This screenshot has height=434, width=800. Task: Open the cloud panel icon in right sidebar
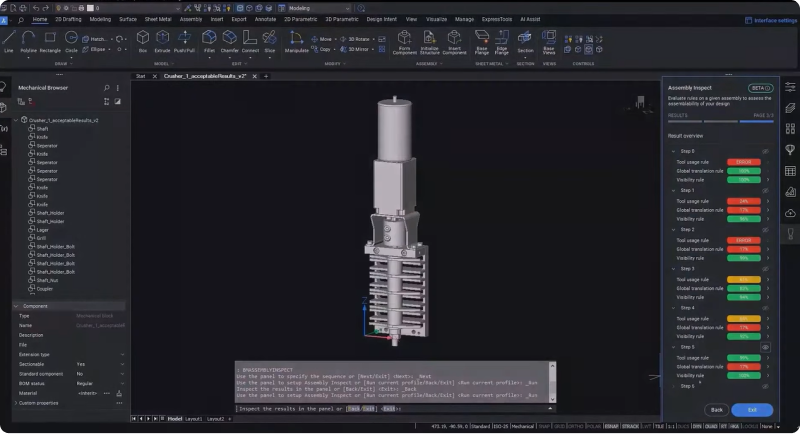tap(790, 213)
